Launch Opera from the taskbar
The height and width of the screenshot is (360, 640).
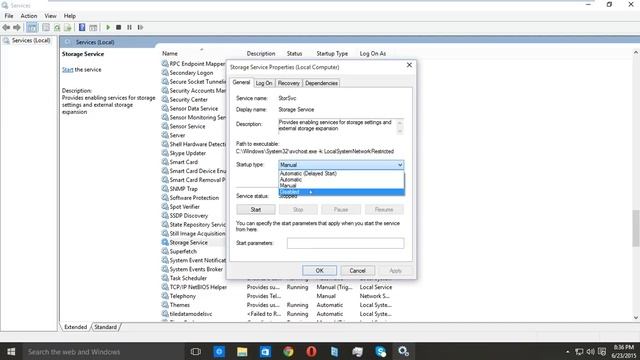click(x=311, y=351)
